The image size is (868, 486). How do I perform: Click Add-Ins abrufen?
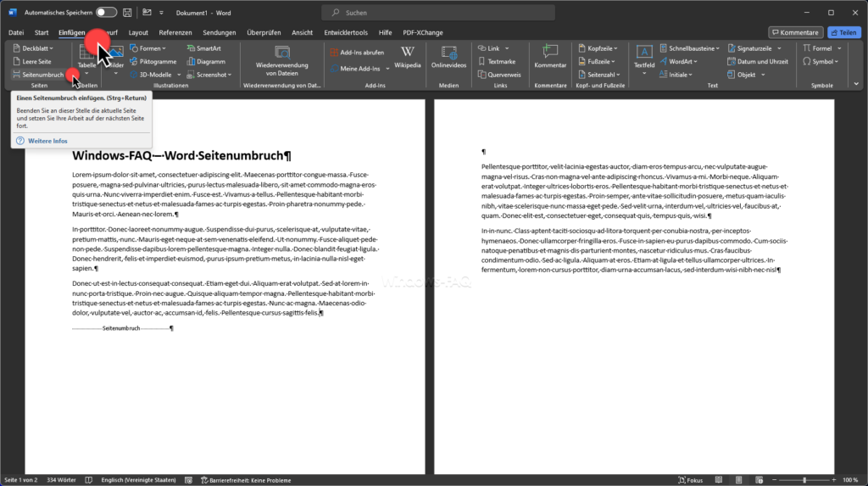tap(357, 53)
